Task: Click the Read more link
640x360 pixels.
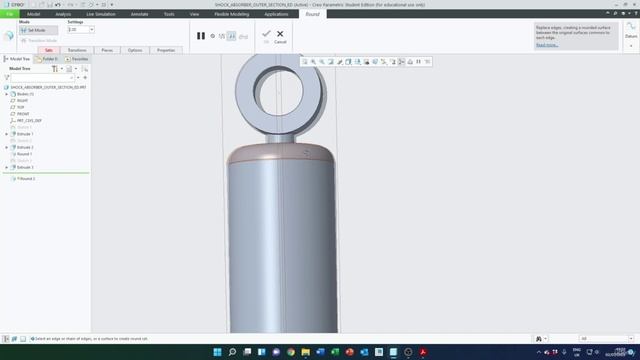Action: pos(547,45)
